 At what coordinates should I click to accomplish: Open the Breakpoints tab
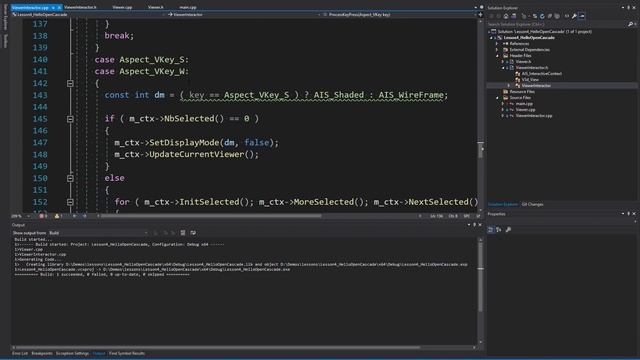(x=42, y=353)
